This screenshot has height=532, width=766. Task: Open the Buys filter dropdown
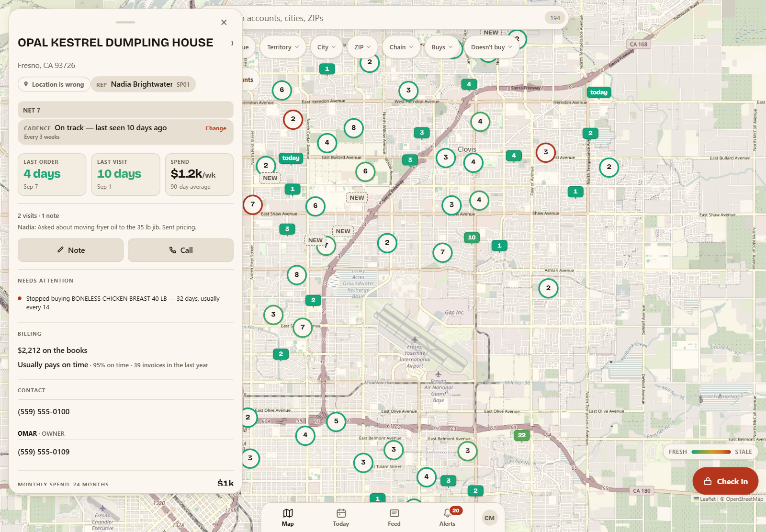click(x=442, y=47)
